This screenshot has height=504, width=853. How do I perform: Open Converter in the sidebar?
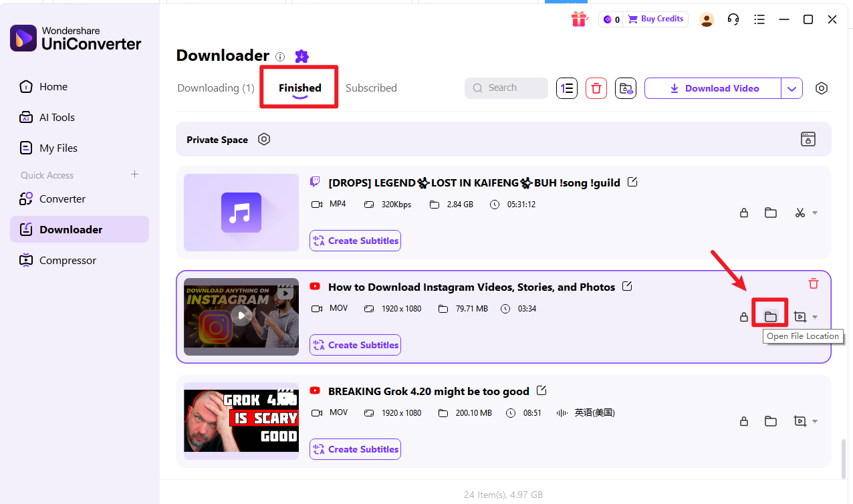(x=80, y=199)
